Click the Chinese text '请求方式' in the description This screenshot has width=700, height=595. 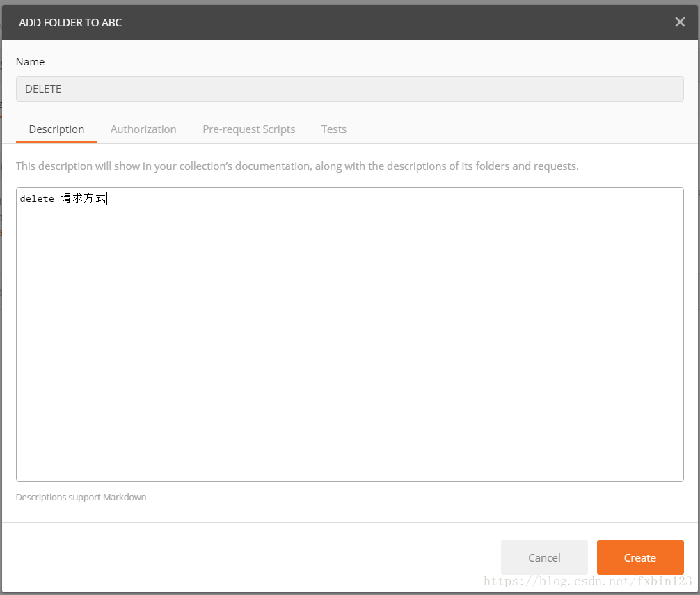point(83,199)
